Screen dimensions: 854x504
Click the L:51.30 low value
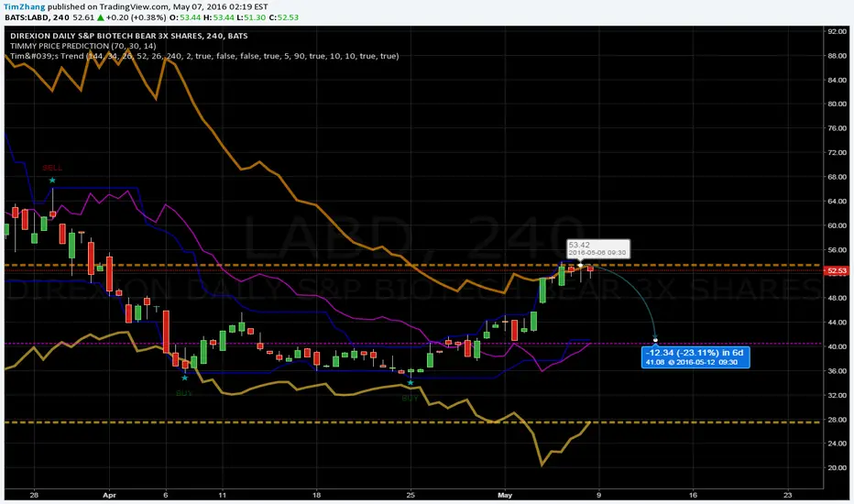tap(251, 17)
